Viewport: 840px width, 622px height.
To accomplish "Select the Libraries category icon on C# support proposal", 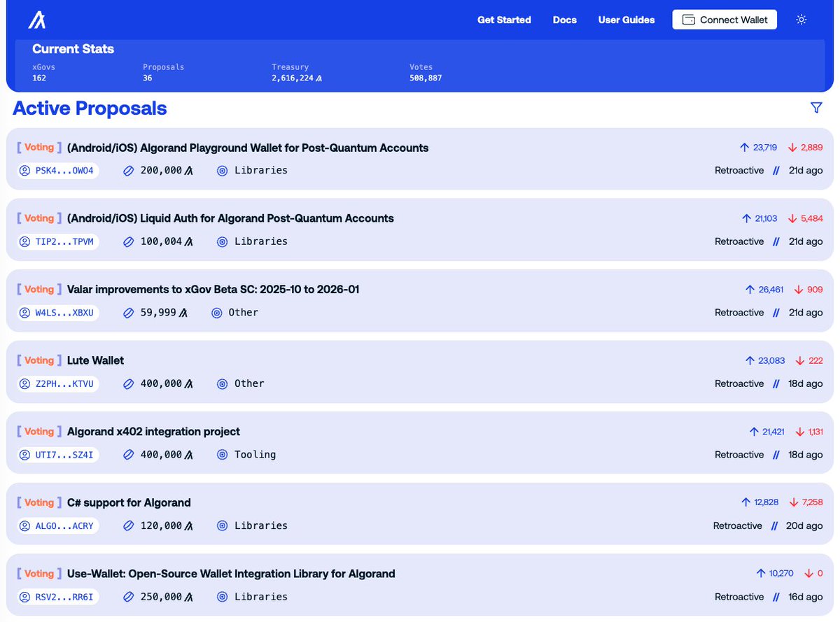I will coord(222,525).
